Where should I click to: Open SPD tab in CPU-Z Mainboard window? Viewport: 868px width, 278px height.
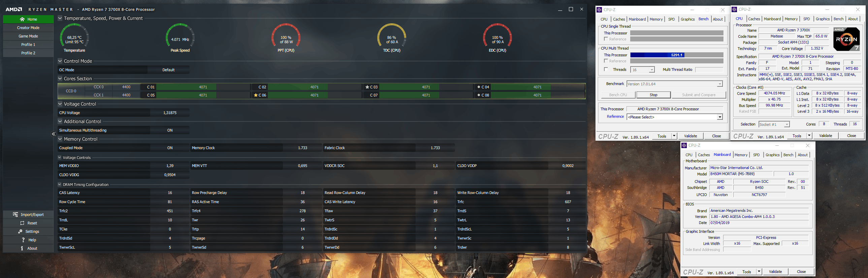(757, 155)
